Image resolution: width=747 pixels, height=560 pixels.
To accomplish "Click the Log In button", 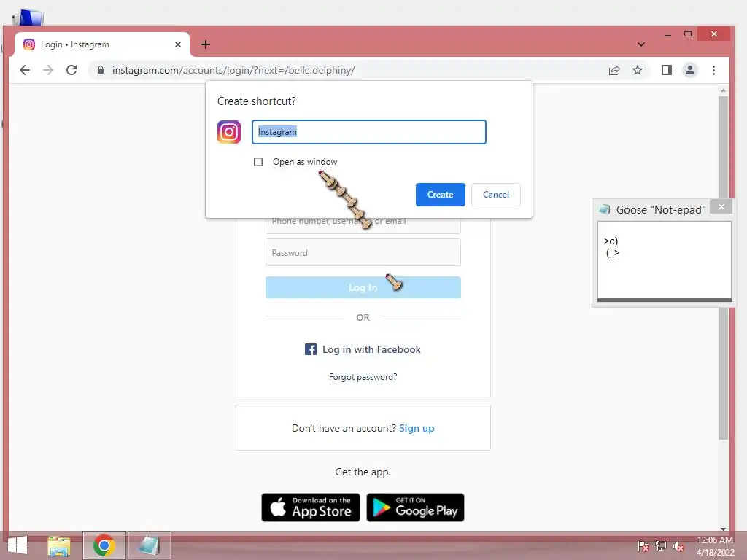I will point(363,287).
